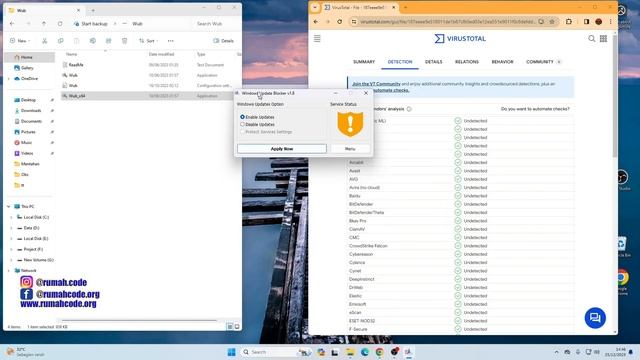Click the Chrome address bar URL
Viewport: 640px width, 360px height.
447,22
